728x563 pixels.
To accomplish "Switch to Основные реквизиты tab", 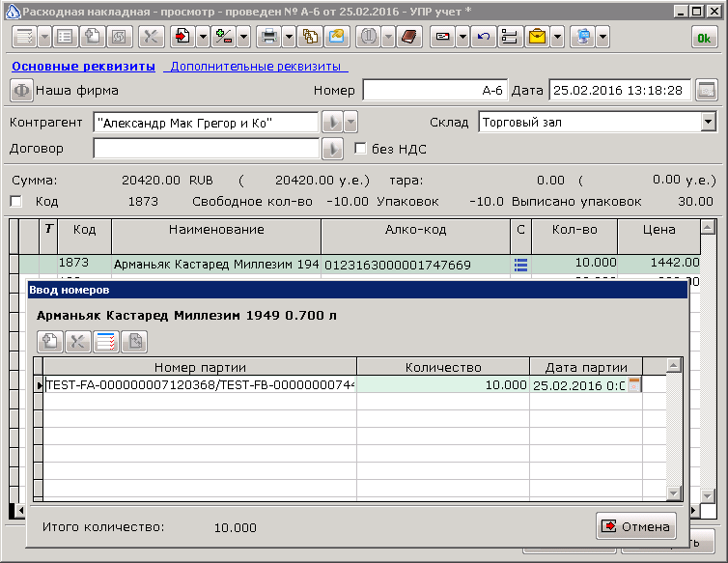I will point(84,67).
